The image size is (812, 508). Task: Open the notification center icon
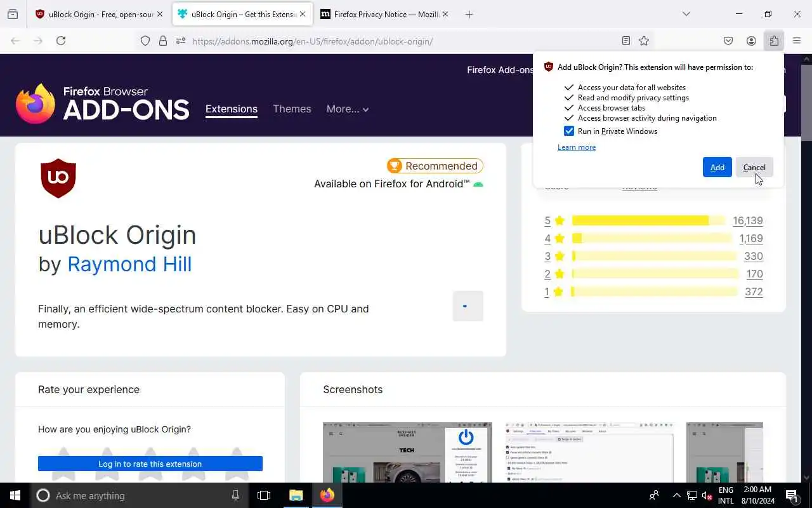coord(792,495)
